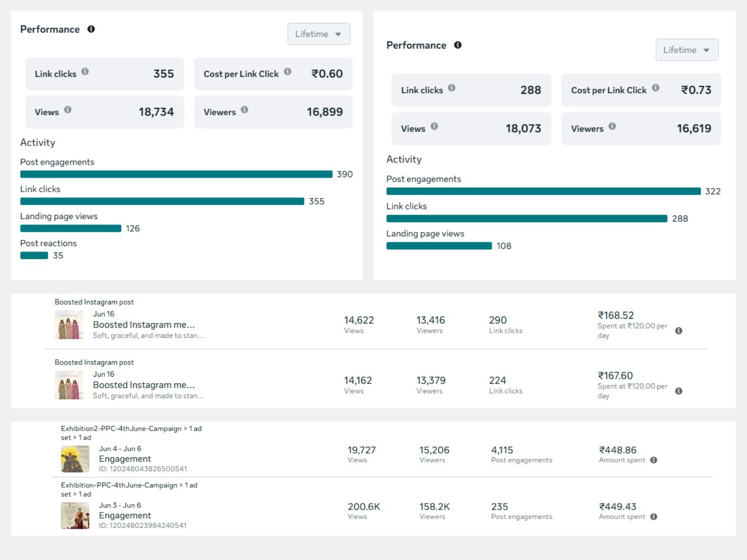This screenshot has height=560, width=747.
Task: Click info icon beside ₹448.86 Amount spent
Action: pyautogui.click(x=654, y=460)
